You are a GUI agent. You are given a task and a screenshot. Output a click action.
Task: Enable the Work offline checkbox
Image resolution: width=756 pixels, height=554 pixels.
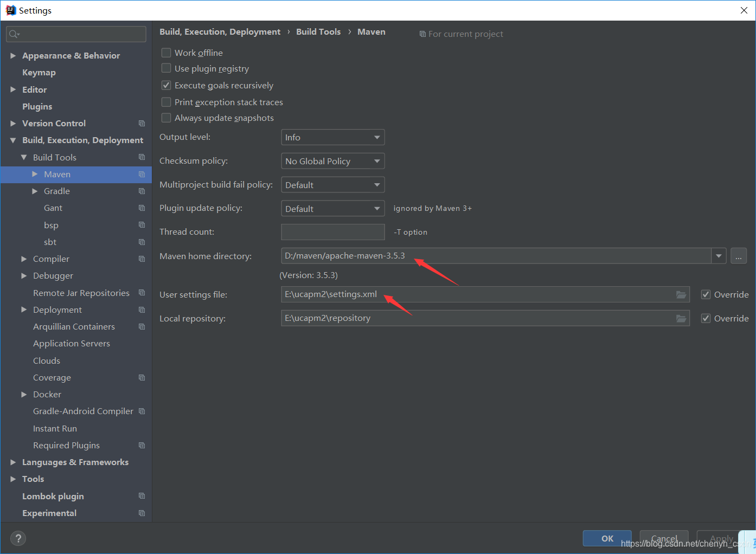(x=166, y=53)
